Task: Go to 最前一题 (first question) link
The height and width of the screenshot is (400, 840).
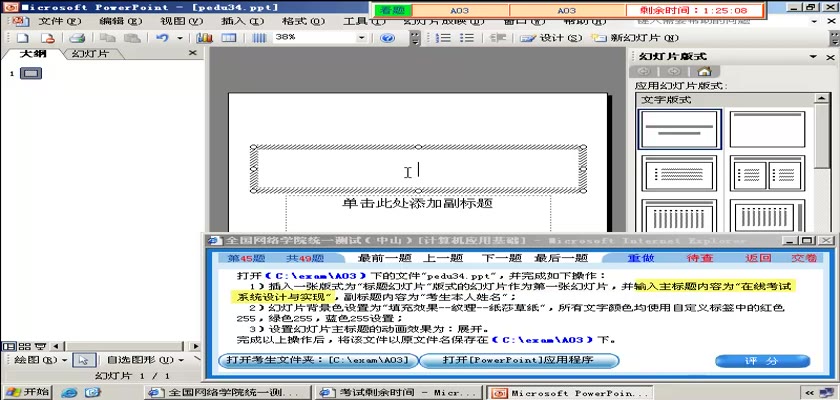Action: (x=384, y=258)
